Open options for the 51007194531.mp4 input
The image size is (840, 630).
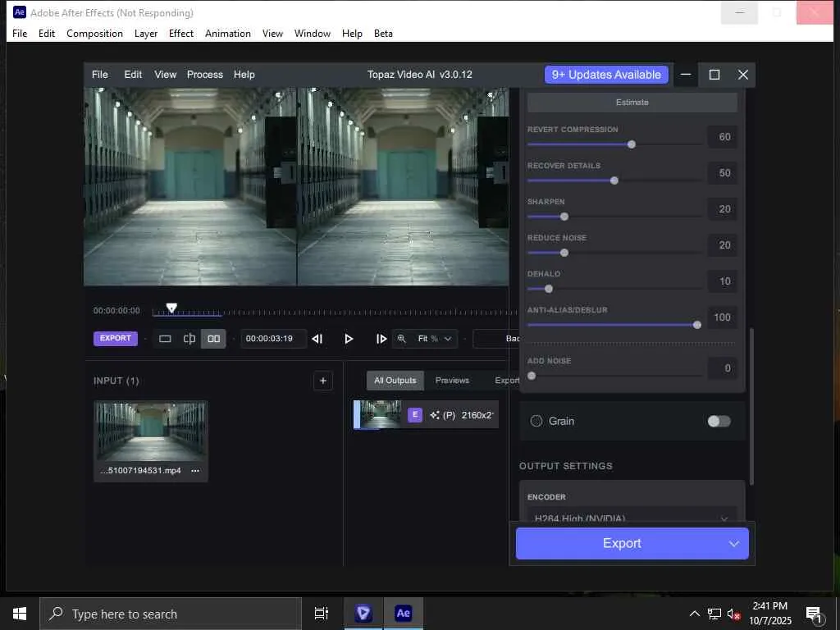(195, 471)
